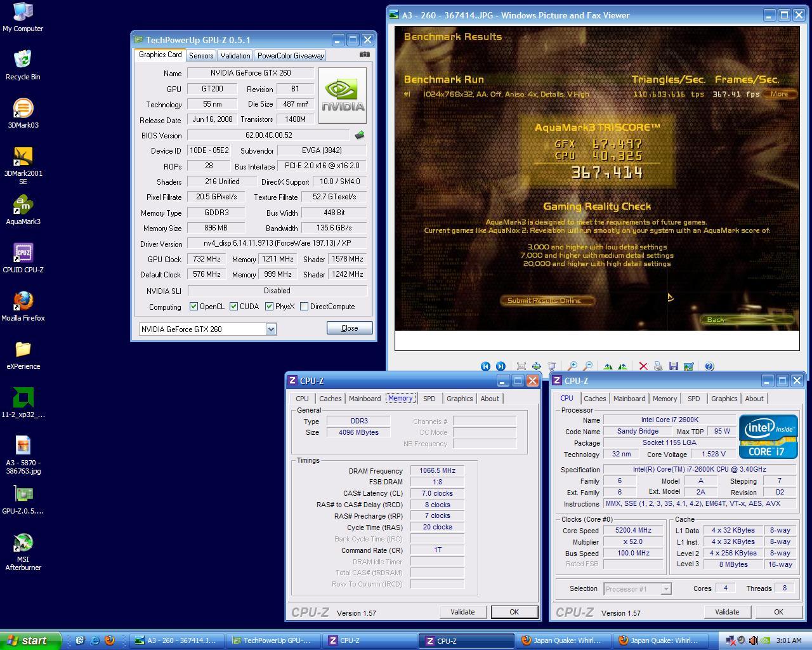Screen dimensions: 812x650
Task: Print the picture from viewer toolbar
Action: (x=658, y=366)
